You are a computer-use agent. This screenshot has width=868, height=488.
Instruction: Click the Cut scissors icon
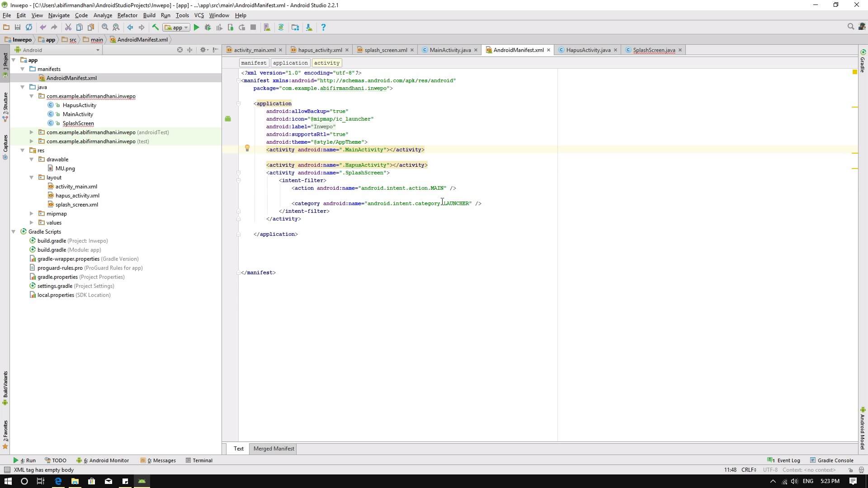pyautogui.click(x=68, y=28)
